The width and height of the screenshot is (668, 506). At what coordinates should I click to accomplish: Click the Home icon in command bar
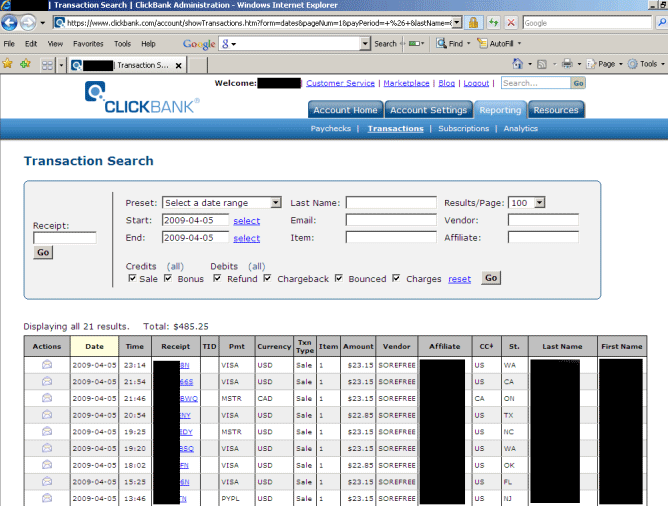[517, 64]
